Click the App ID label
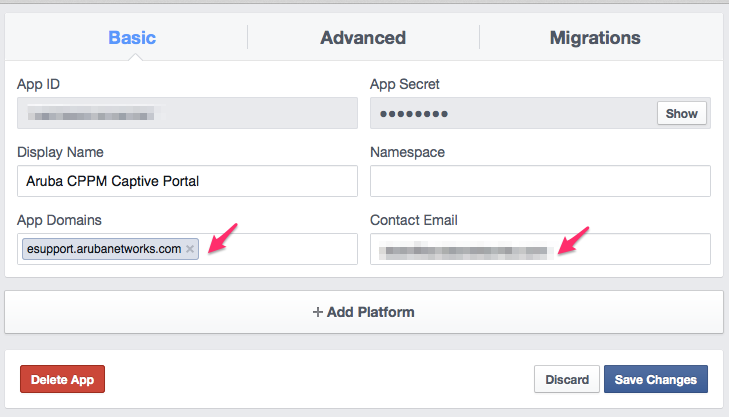The height and width of the screenshot is (417, 729). coord(38,84)
